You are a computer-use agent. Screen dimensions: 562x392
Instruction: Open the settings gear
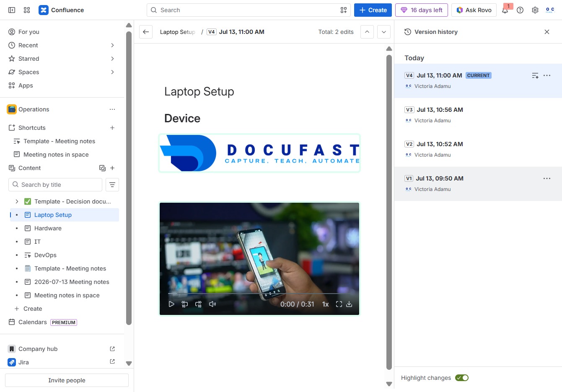(535, 10)
